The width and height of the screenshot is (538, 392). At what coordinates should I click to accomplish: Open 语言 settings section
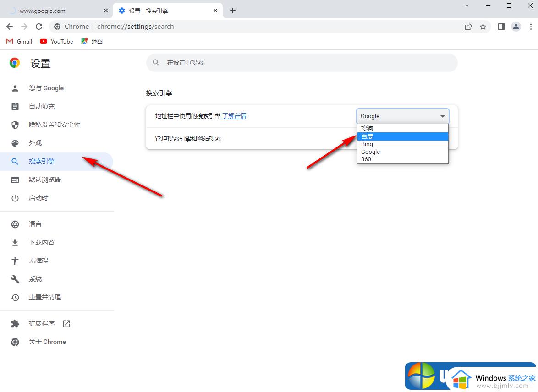pos(57,224)
